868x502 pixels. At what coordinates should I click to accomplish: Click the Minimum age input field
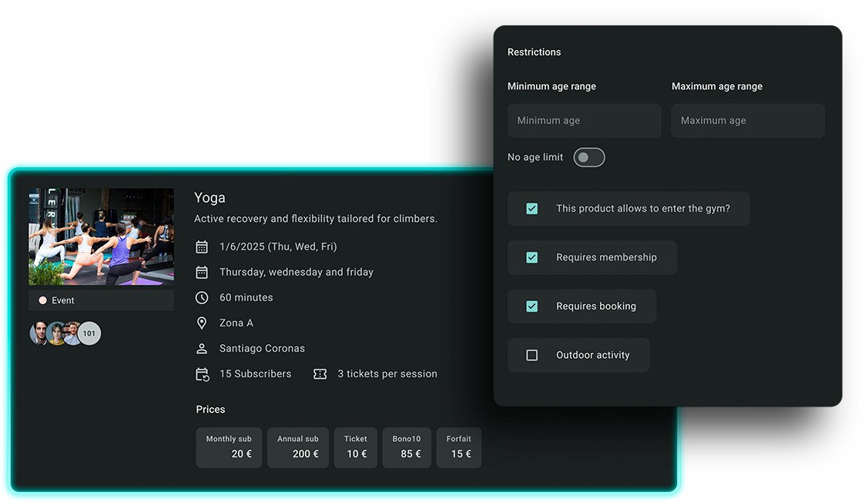coord(584,121)
